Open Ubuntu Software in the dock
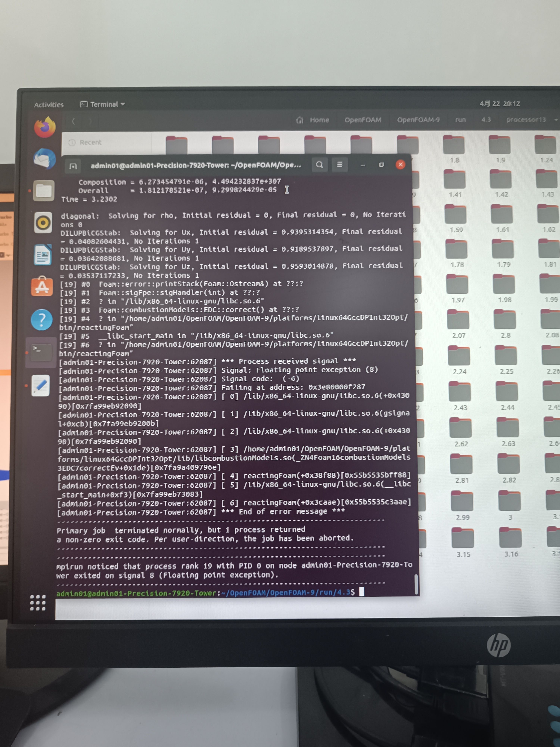The image size is (560, 747). (42, 286)
